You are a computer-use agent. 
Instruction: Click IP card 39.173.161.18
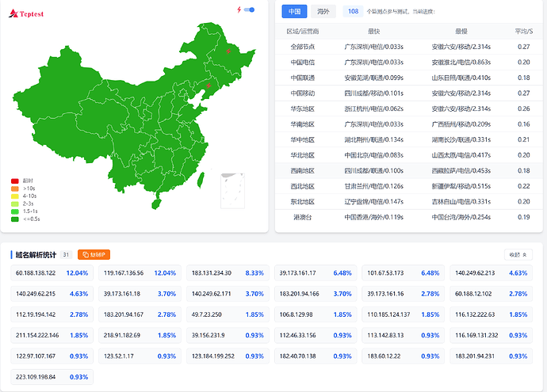coord(140,294)
